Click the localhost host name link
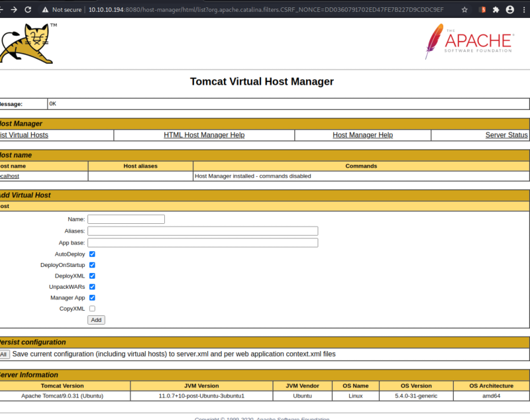The image size is (530, 420). point(9,176)
